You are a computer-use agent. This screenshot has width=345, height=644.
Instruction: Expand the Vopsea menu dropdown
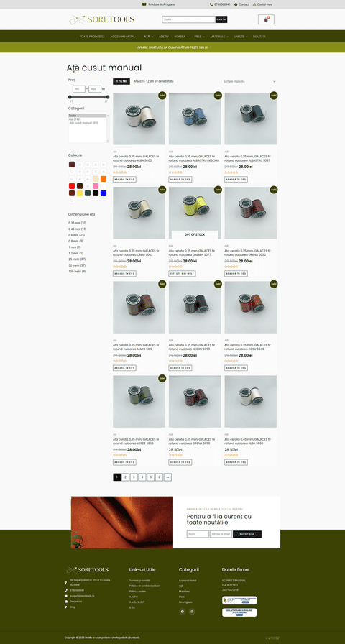181,37
